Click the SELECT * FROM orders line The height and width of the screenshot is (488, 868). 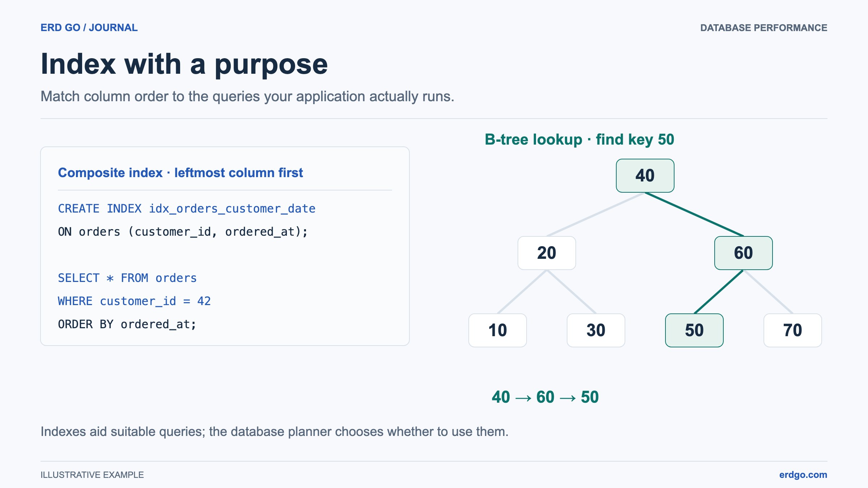[127, 278]
